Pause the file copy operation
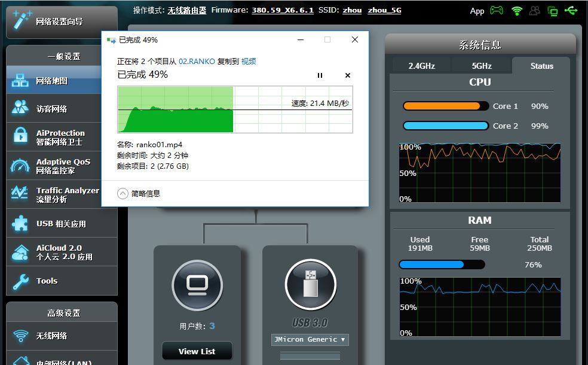 [x=320, y=75]
